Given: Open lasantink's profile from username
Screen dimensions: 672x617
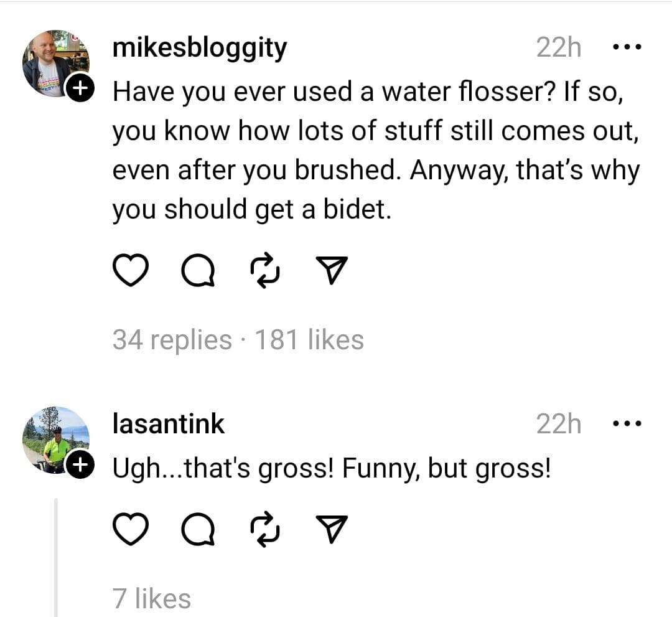Looking at the screenshot, I should click(x=168, y=424).
